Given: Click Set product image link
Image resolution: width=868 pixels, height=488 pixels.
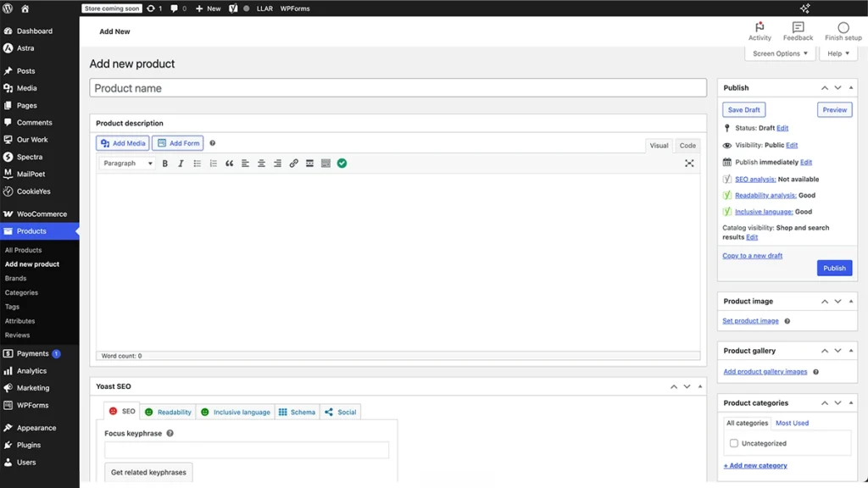Looking at the screenshot, I should (750, 321).
